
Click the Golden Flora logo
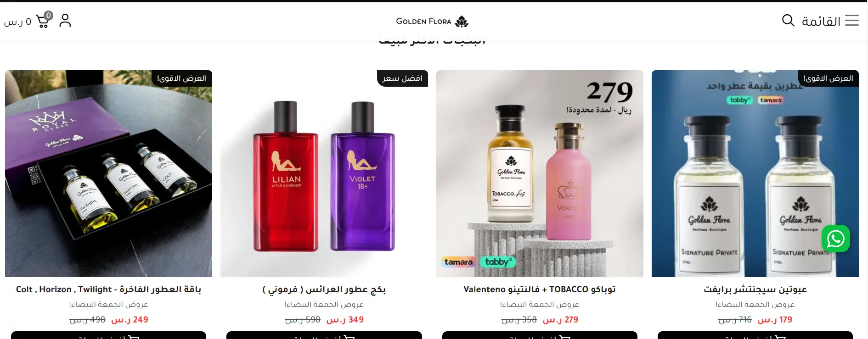(x=432, y=21)
